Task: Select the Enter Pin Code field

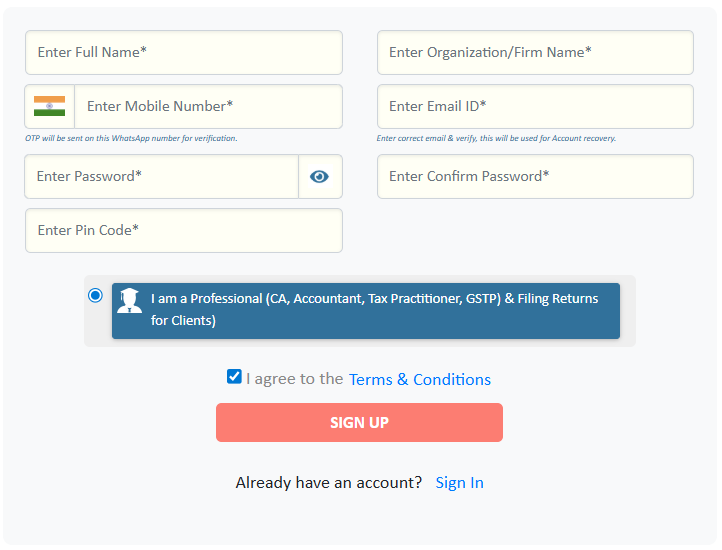Action: (184, 230)
